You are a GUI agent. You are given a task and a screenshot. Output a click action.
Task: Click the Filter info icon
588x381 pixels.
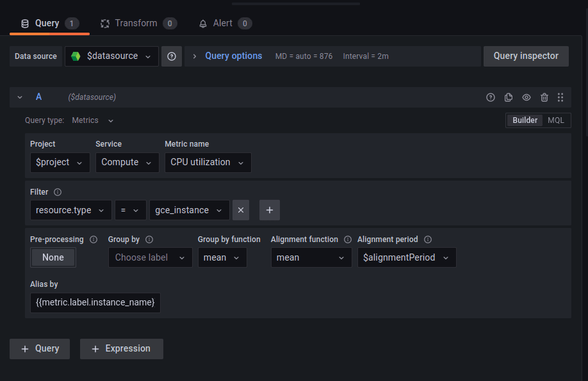click(58, 191)
